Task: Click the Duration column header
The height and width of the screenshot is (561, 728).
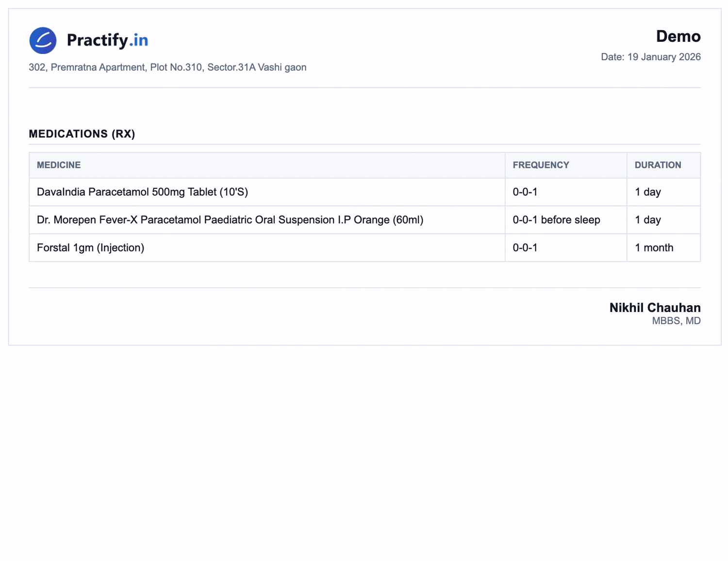Action: [x=658, y=165]
